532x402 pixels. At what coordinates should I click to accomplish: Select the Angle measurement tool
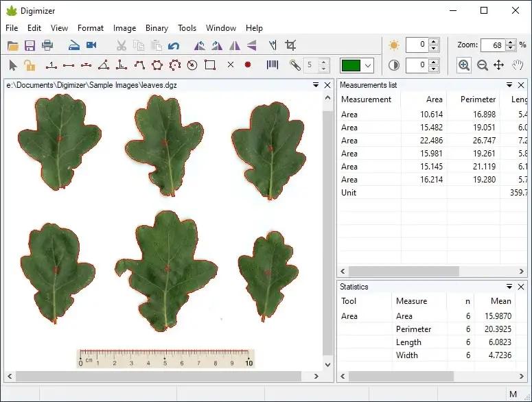coord(103,65)
